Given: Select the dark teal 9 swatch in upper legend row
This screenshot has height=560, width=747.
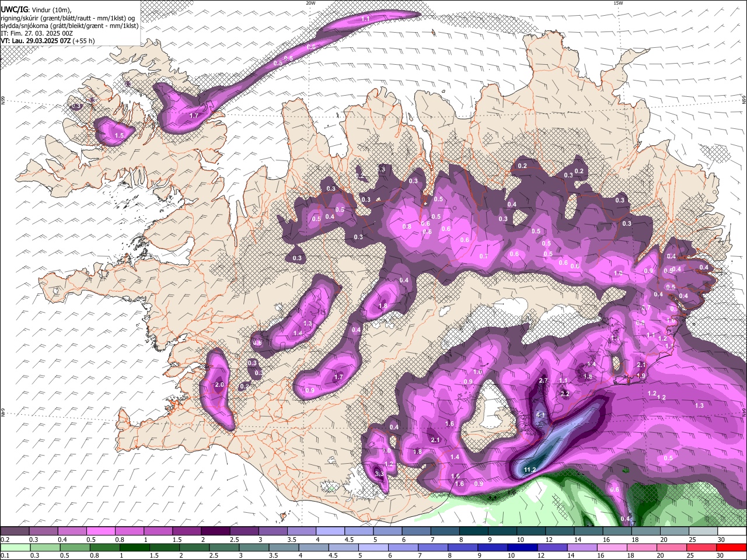Looking at the screenshot, I should (x=502, y=531).
